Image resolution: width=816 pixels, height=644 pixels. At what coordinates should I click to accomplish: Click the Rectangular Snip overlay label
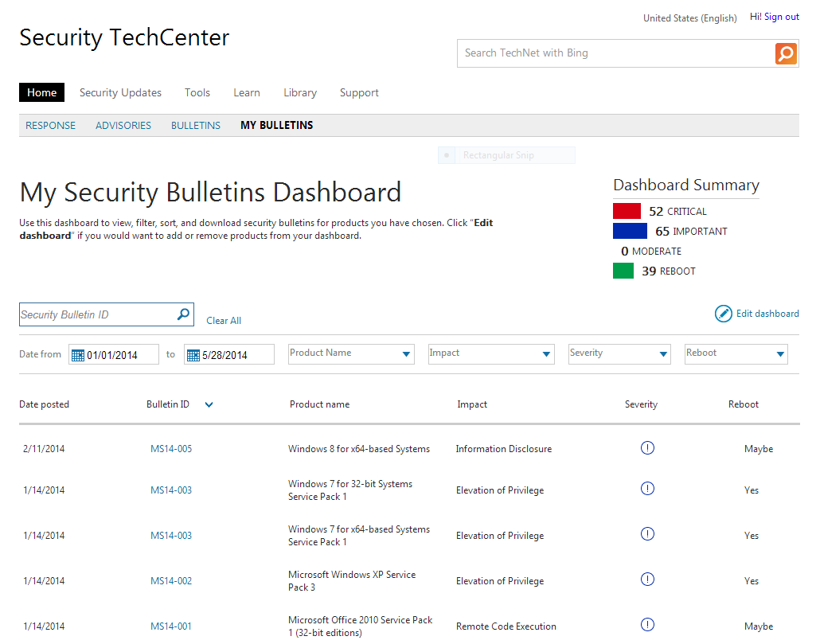[x=498, y=155]
